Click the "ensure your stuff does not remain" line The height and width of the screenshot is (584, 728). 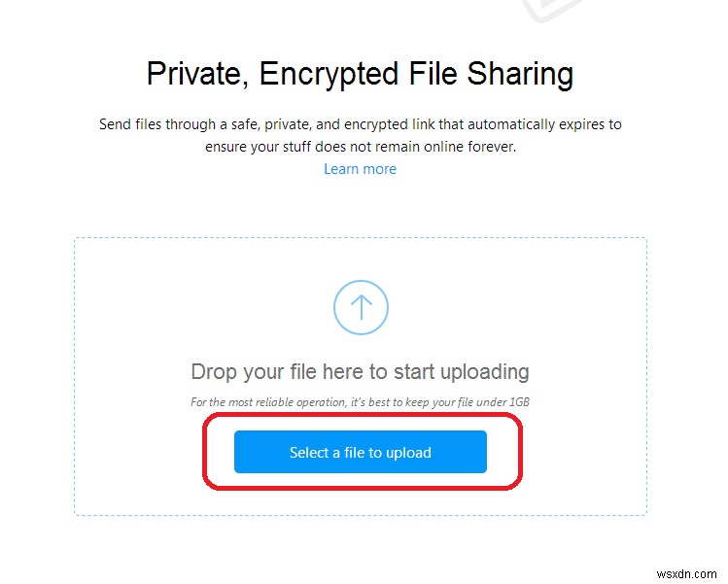point(361,147)
